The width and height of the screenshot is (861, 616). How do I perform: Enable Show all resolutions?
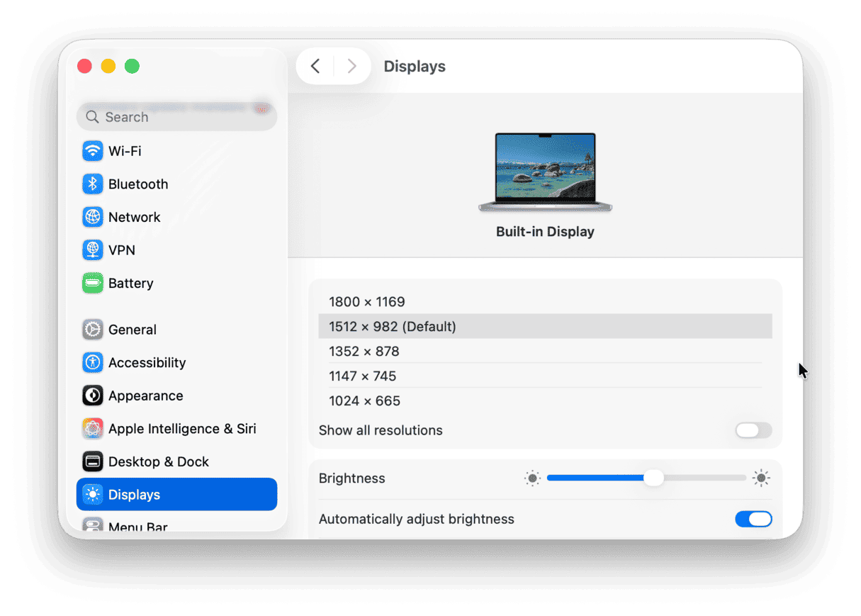753,430
